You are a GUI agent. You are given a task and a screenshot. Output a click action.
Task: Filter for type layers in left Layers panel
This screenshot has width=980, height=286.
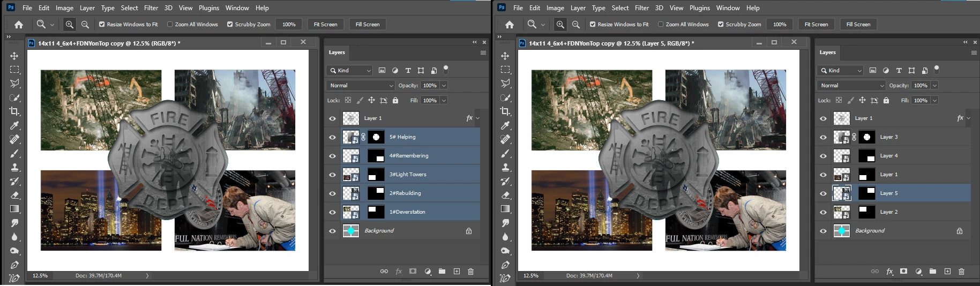(408, 70)
